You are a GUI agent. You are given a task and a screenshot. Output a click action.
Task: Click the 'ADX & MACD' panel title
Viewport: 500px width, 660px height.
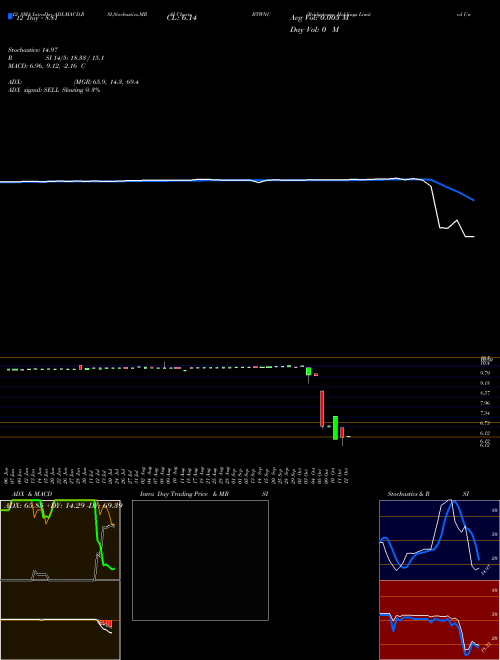click(x=32, y=494)
